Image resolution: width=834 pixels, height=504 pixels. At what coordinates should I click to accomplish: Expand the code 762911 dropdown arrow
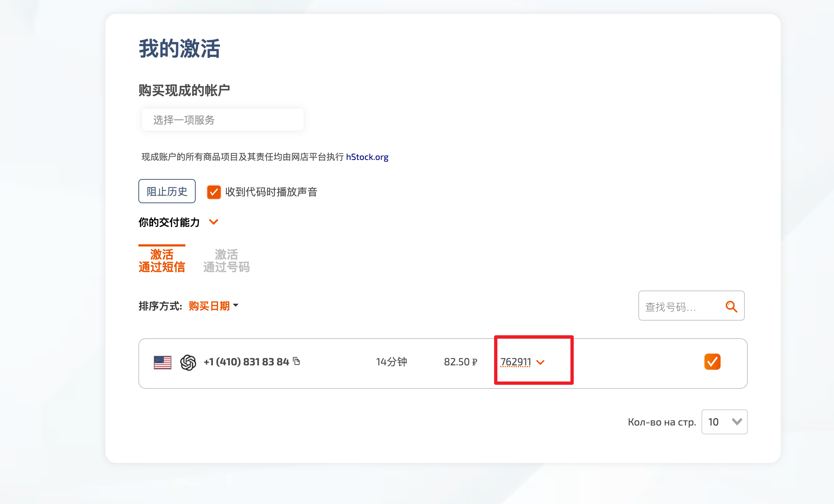(x=540, y=362)
